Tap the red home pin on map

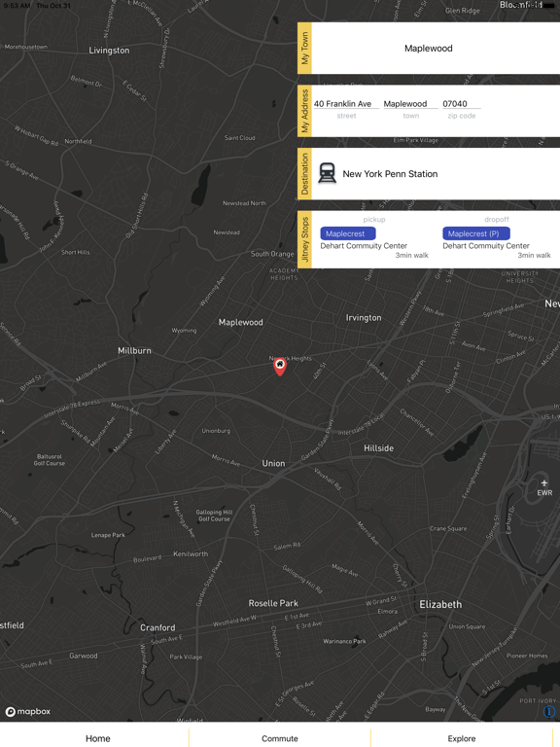[x=280, y=367]
